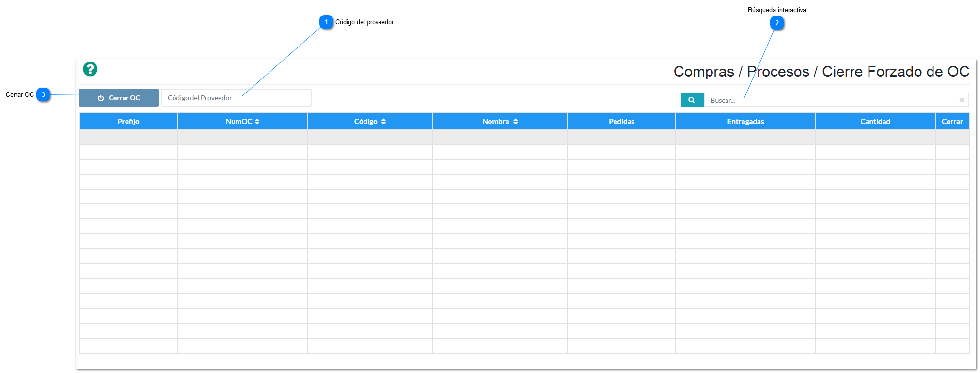Click the Cerrar OC button
The image size is (980, 373).
pos(119,98)
